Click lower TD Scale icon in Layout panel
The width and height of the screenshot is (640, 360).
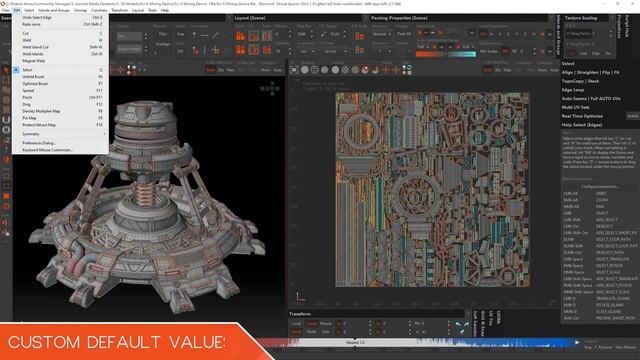click(360, 50)
